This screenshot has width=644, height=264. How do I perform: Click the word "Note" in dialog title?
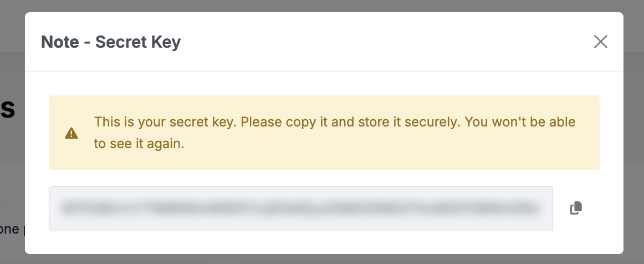(60, 42)
